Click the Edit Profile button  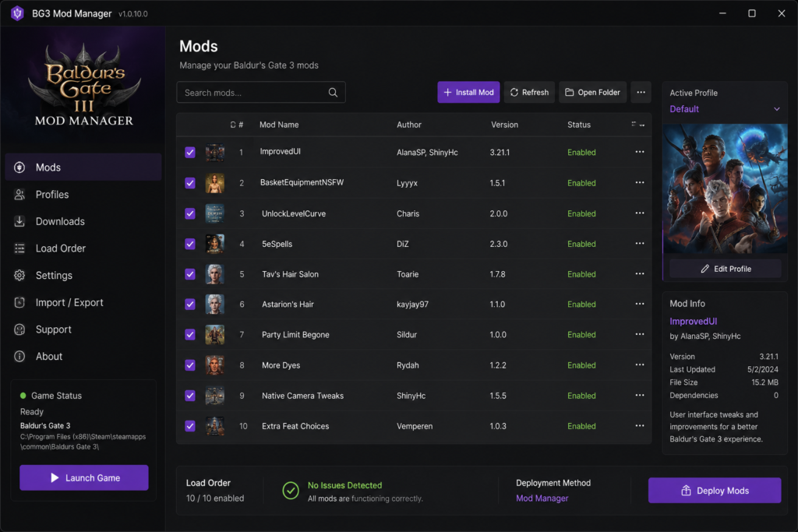(726, 269)
